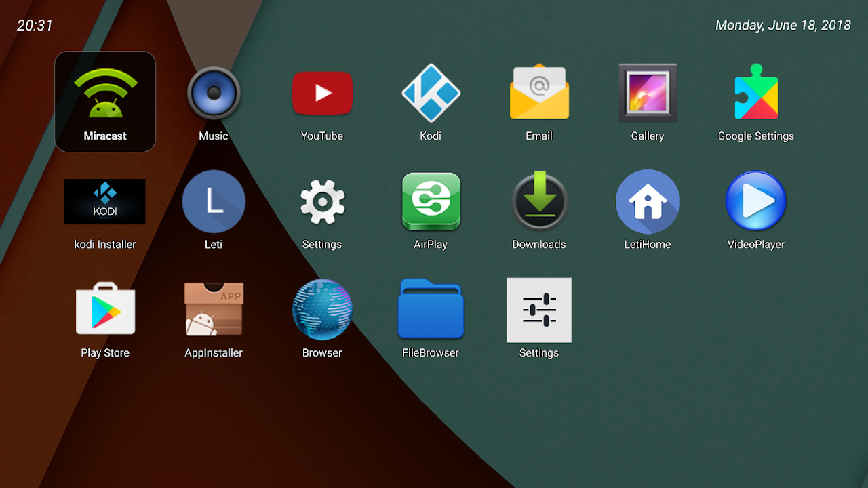Open the Music player

click(214, 93)
